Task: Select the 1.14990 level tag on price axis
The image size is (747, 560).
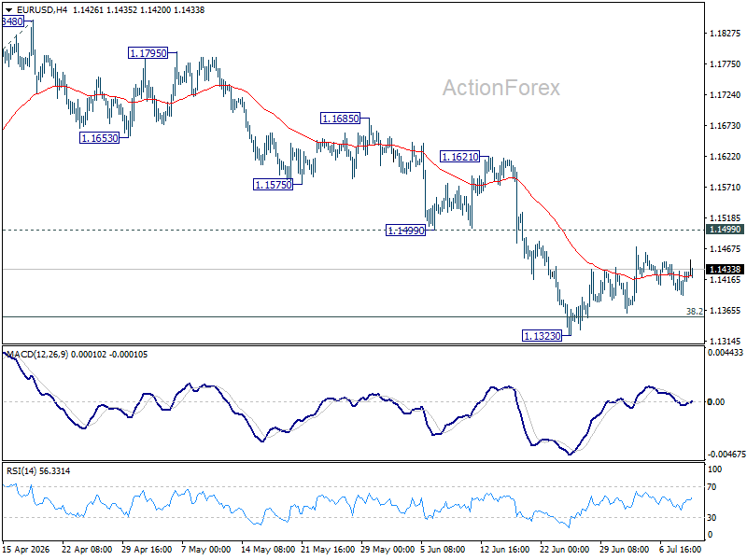Action: point(726,230)
